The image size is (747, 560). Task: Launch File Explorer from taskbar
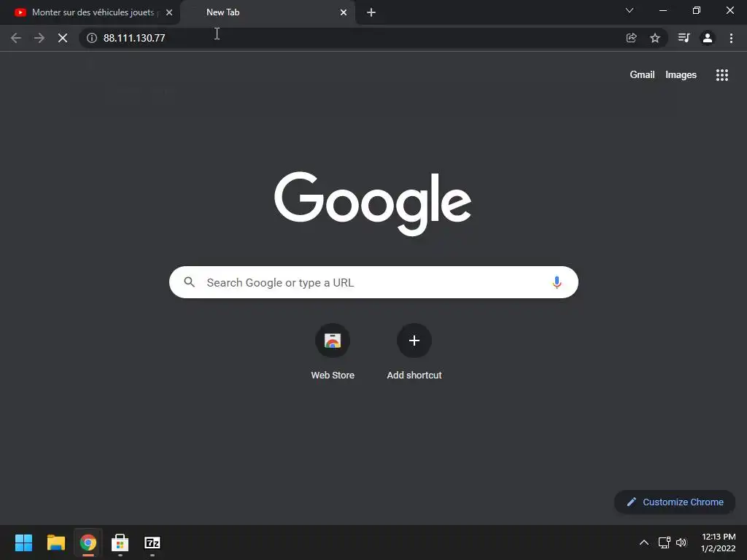tap(55, 542)
